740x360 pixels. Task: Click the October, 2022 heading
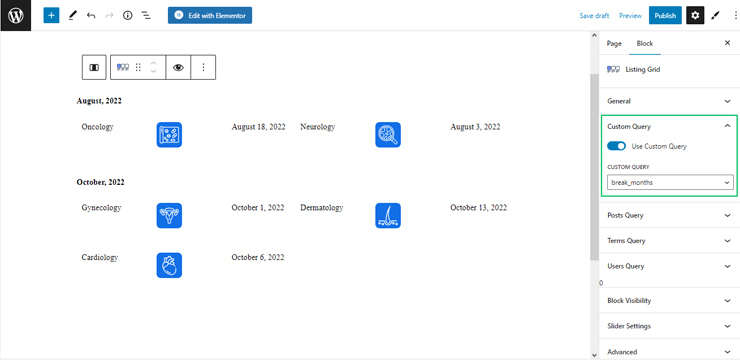coord(101,182)
